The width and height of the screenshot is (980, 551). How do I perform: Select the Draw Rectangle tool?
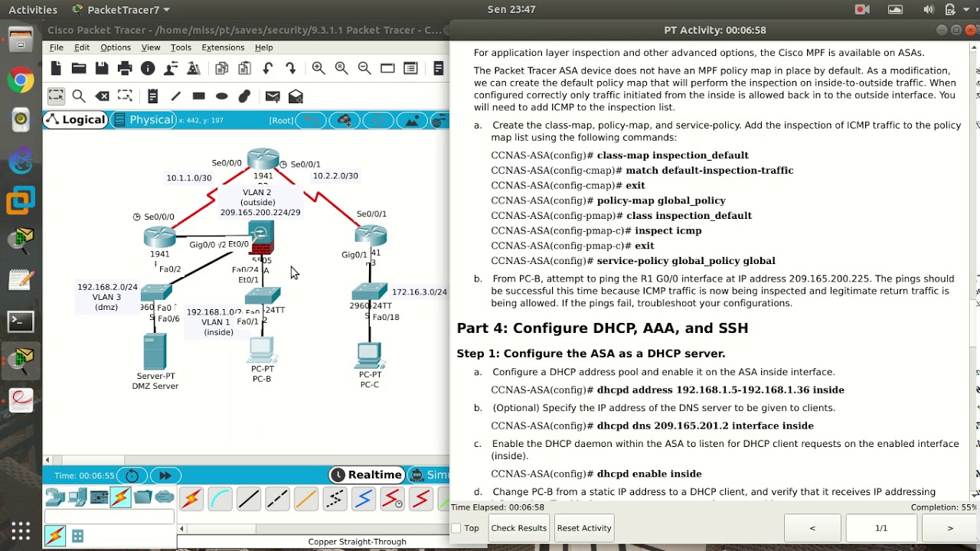coord(198,96)
